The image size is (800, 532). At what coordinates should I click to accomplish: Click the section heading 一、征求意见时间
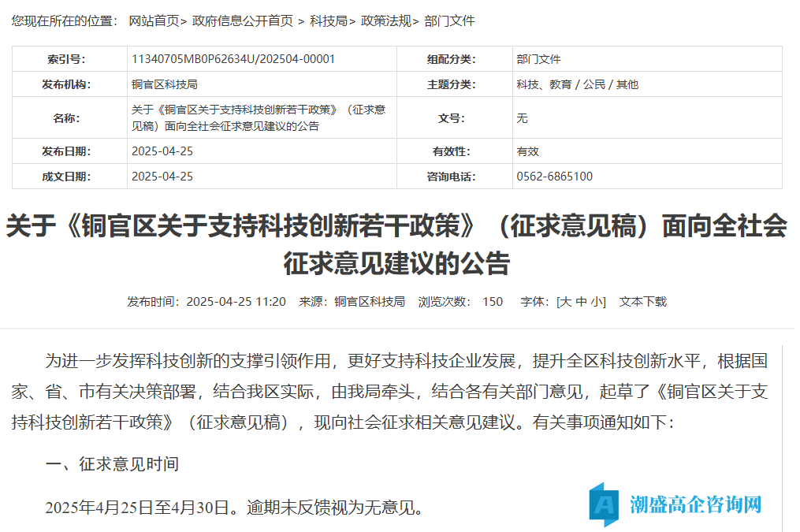pos(112,464)
